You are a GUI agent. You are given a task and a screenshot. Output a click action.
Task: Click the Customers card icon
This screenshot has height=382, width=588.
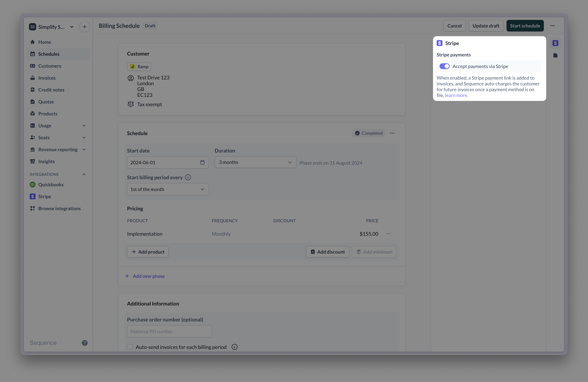point(33,66)
